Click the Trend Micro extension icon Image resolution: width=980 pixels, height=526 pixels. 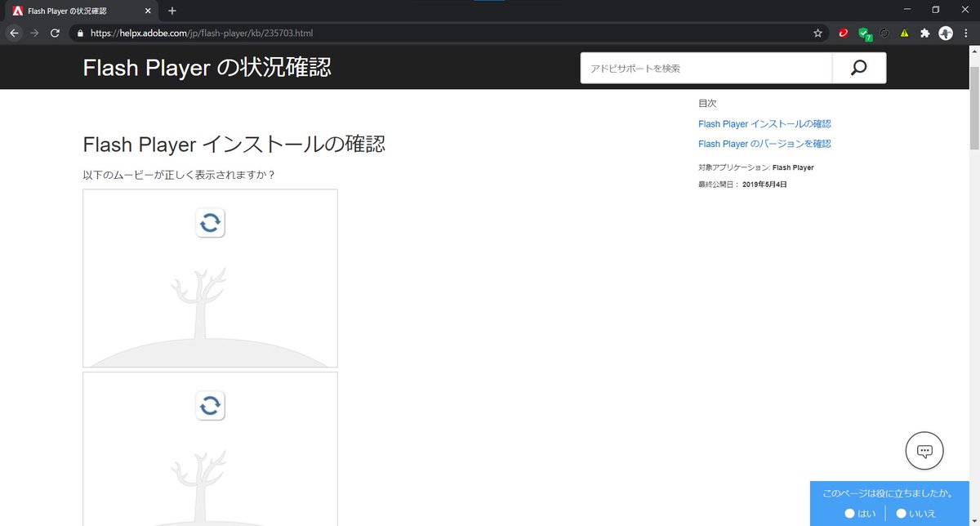tap(843, 33)
